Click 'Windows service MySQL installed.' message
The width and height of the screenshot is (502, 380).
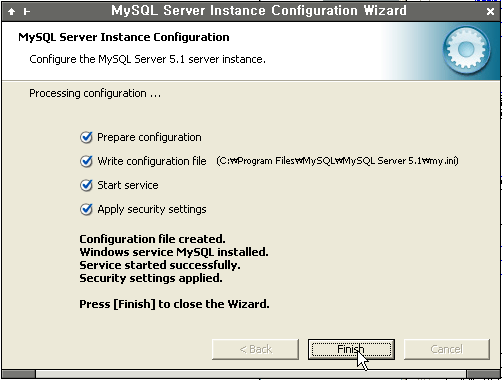coord(174,252)
